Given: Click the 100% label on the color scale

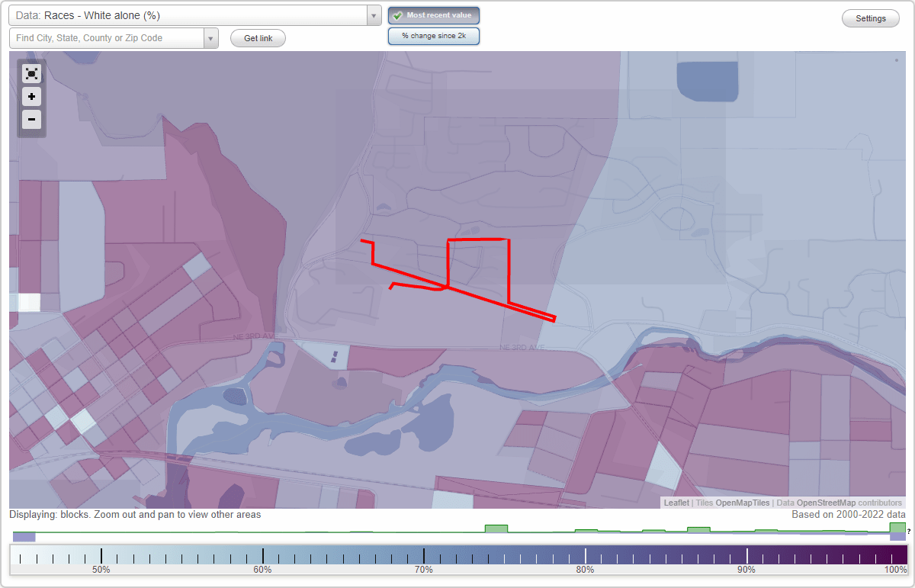Looking at the screenshot, I should coord(896,570).
